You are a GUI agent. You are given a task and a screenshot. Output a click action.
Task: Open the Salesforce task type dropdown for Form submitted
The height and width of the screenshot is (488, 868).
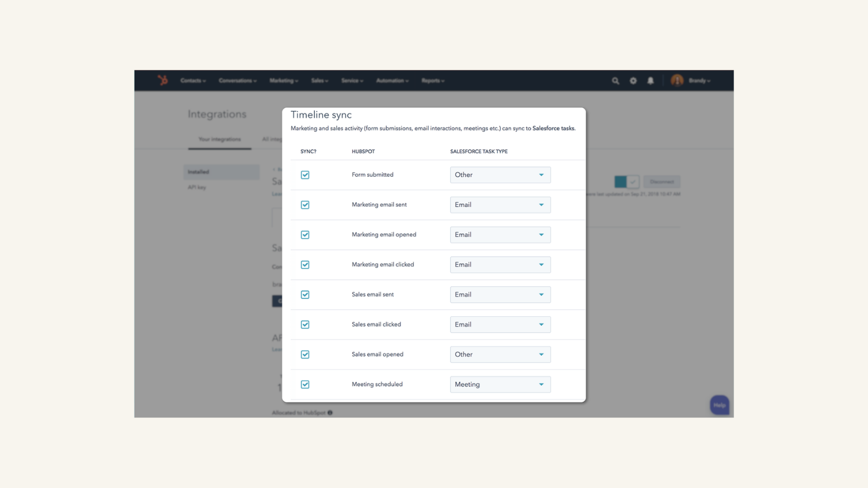coord(500,175)
